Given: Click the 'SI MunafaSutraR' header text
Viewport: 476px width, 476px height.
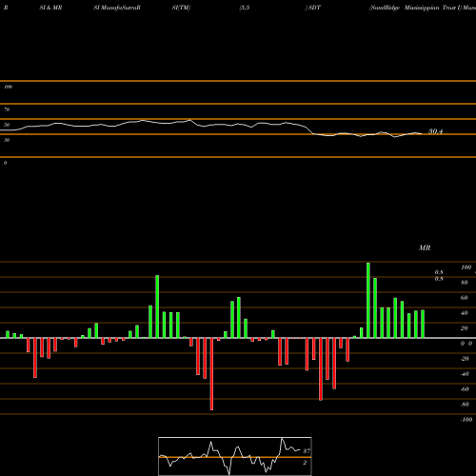Looking at the screenshot, I should [117, 8].
